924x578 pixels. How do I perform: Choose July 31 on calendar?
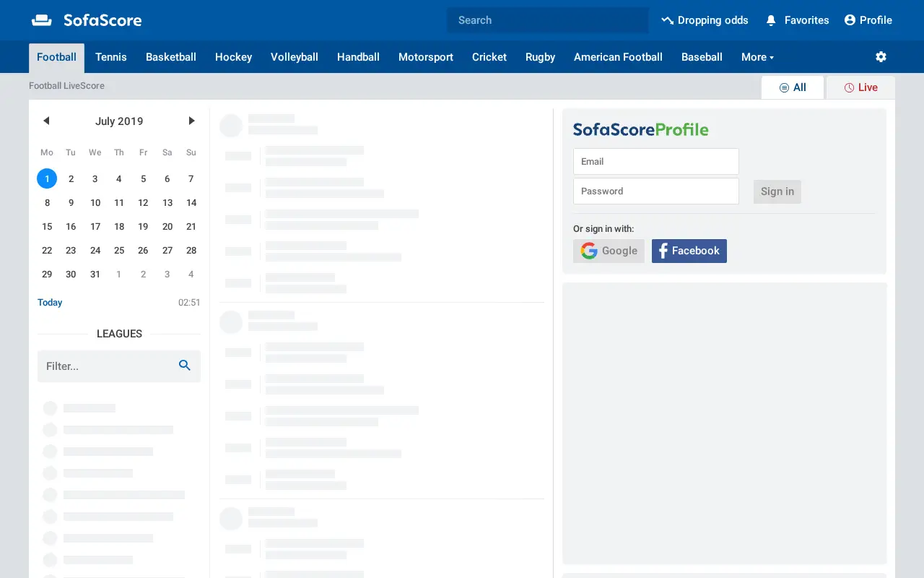95,274
